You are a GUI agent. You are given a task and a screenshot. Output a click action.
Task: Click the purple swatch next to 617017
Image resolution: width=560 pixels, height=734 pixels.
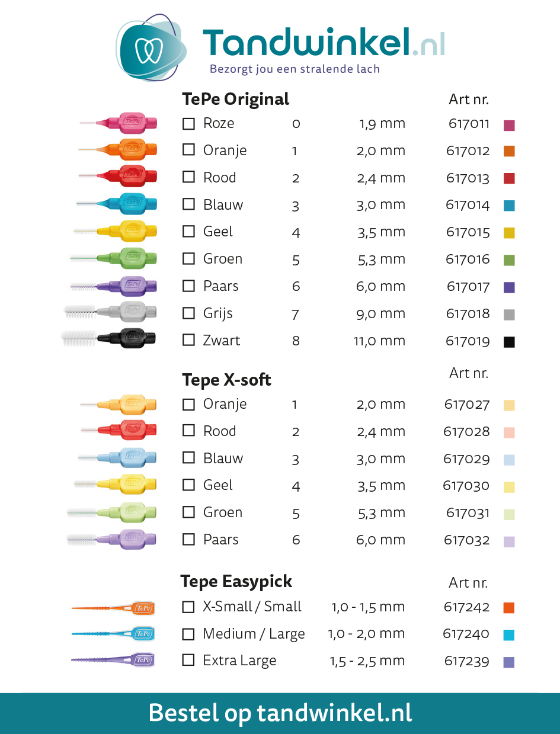(x=508, y=287)
